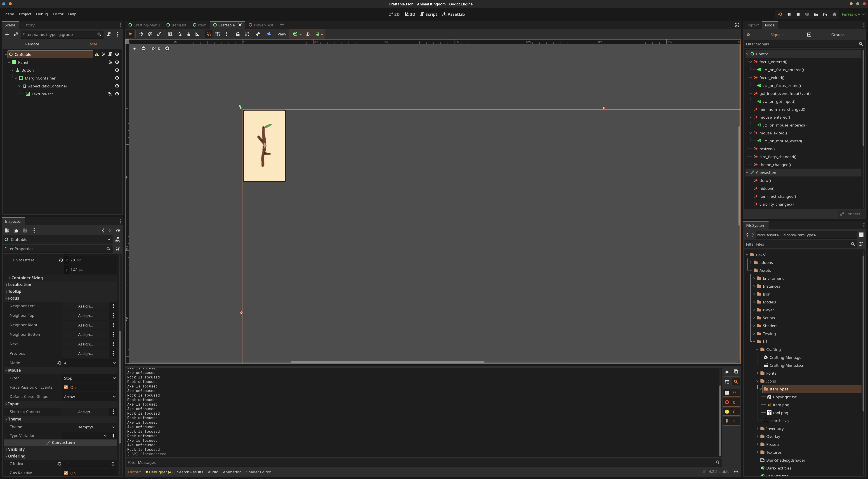Toggle the TextureRect node's eye icon
The image size is (868, 479).
pyautogui.click(x=117, y=94)
